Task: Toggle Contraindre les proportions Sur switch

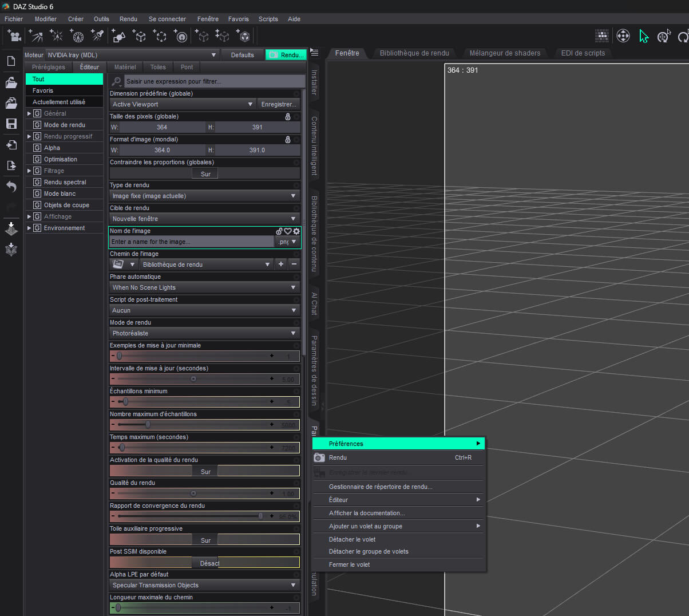Action: (x=205, y=173)
